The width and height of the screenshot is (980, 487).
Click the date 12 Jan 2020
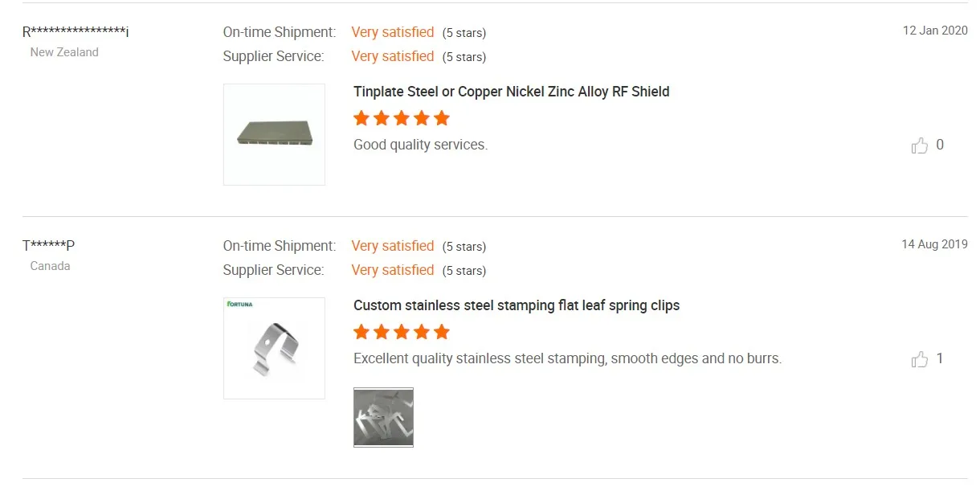click(x=935, y=31)
